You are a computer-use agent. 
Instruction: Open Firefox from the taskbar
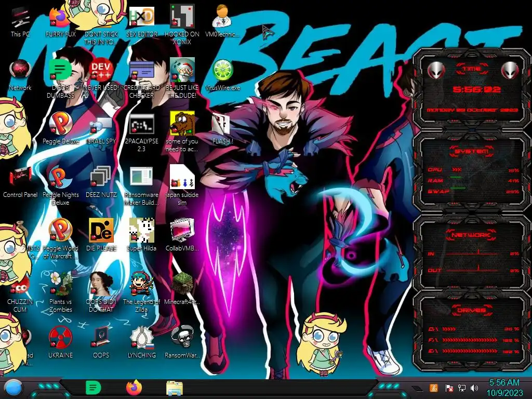click(x=134, y=388)
